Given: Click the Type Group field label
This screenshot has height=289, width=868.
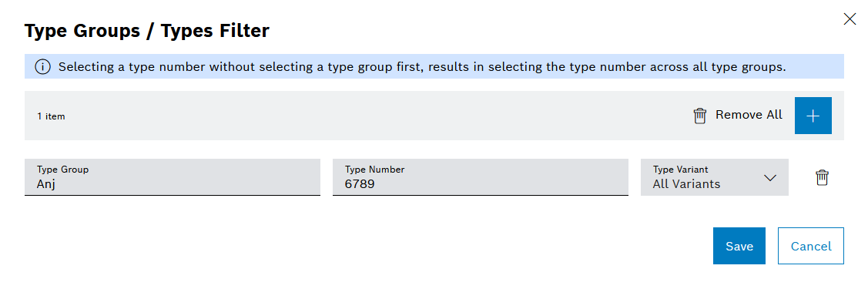Looking at the screenshot, I should point(62,170).
